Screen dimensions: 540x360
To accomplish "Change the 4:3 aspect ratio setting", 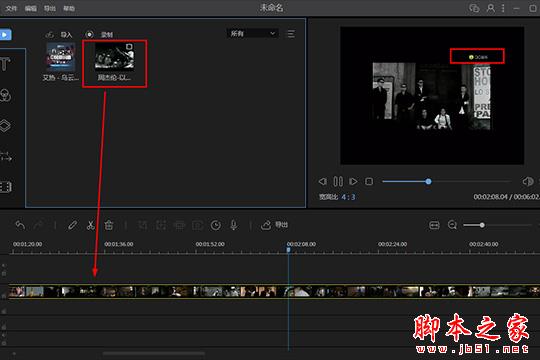I will pos(348,197).
